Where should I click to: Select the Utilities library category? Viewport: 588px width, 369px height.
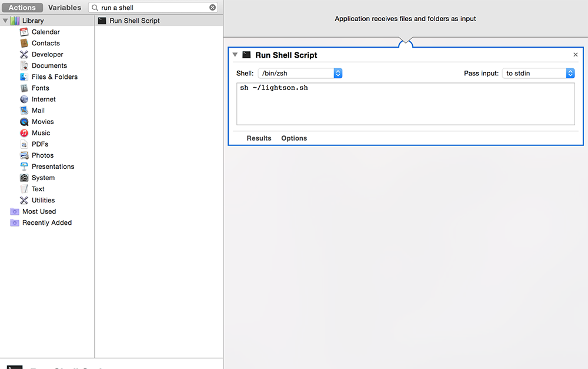43,200
